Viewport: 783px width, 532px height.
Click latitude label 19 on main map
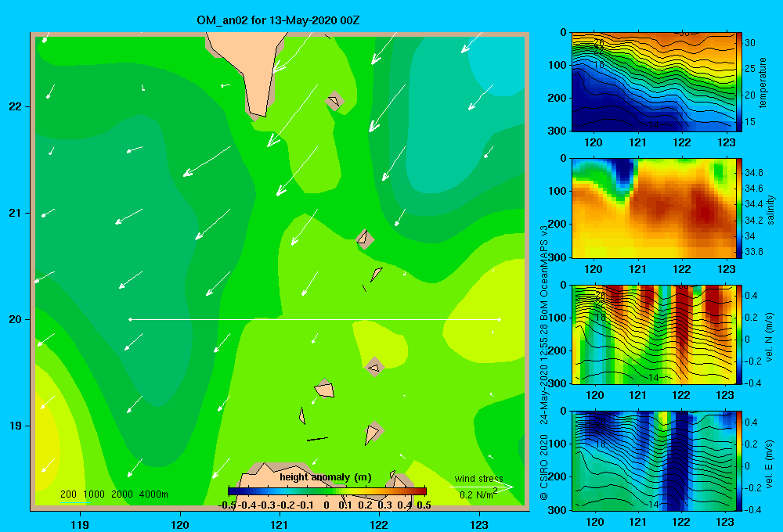pyautogui.click(x=16, y=426)
